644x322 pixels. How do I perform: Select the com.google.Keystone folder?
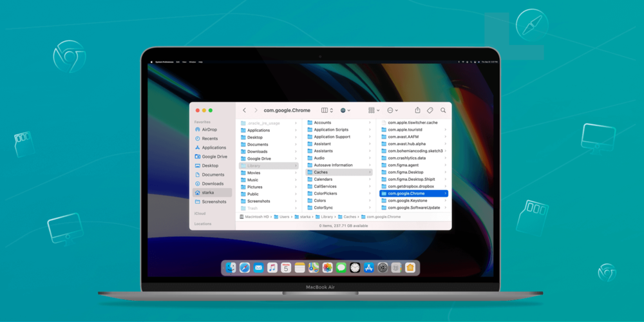pos(413,200)
